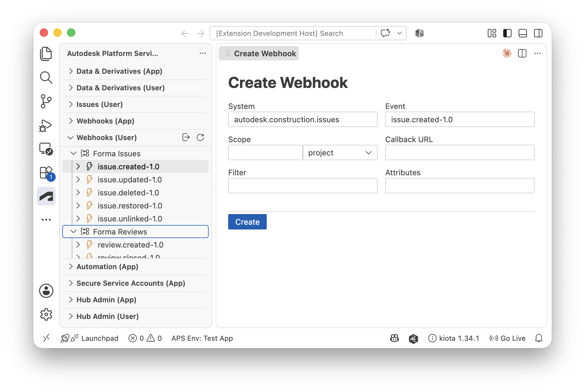Open the Source Control view

point(46,101)
